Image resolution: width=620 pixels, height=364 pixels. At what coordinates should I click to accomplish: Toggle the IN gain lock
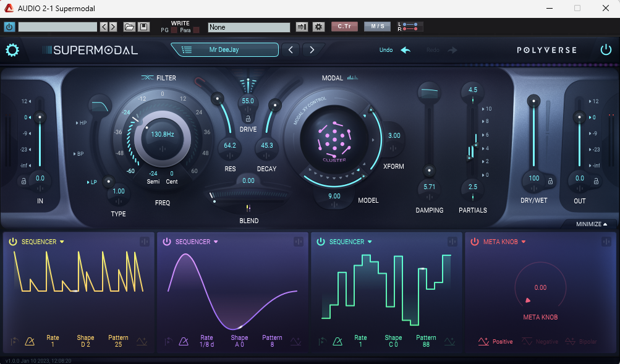[23, 181]
